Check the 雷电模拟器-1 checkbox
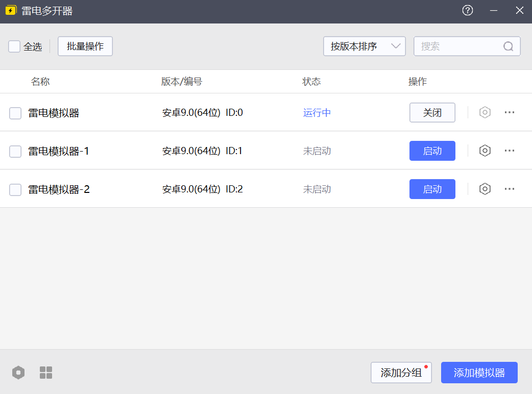Viewport: 532px width, 394px height. click(x=15, y=152)
